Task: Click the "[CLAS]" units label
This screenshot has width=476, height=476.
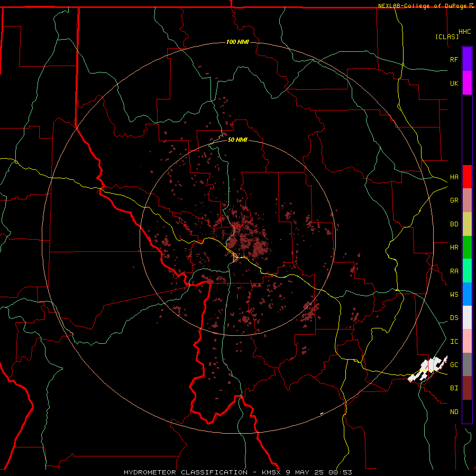Action: [x=447, y=36]
